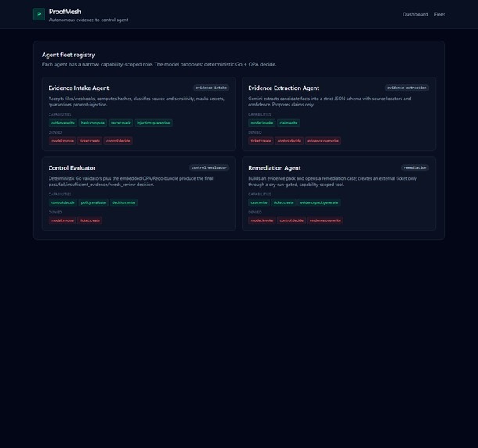Image resolution: width=478 pixels, height=448 pixels.
Task: Click the 'Deterministic Go validators' description text
Action: 131,181
